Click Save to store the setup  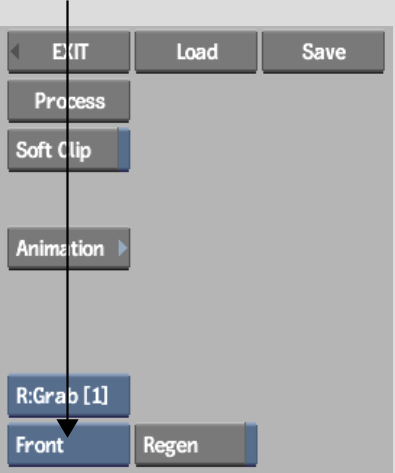pyautogui.click(x=323, y=52)
